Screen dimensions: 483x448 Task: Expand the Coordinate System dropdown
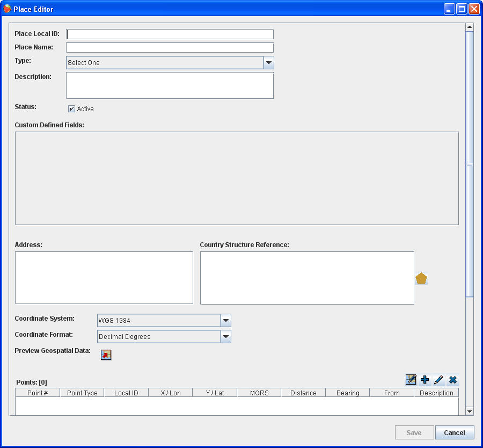tap(226, 321)
